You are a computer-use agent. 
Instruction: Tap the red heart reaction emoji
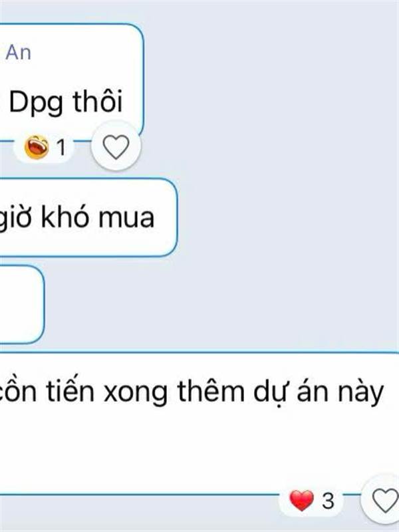click(301, 501)
